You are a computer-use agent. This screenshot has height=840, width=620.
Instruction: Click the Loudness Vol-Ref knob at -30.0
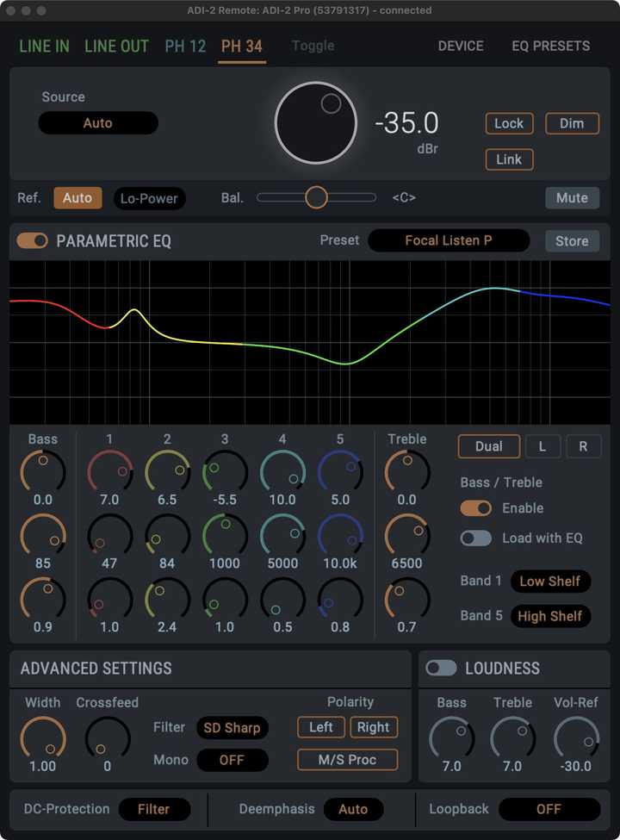pos(576,739)
